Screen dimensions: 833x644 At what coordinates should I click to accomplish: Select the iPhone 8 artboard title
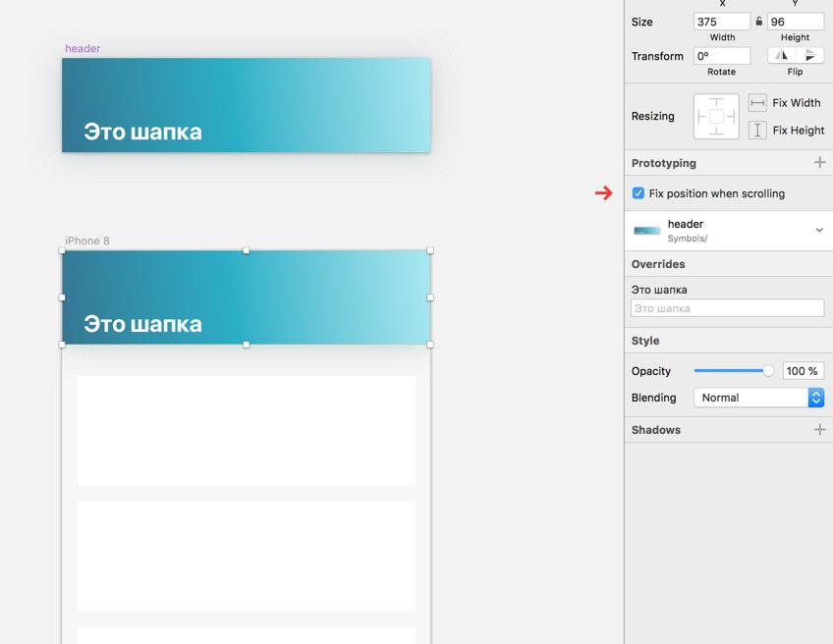(87, 241)
